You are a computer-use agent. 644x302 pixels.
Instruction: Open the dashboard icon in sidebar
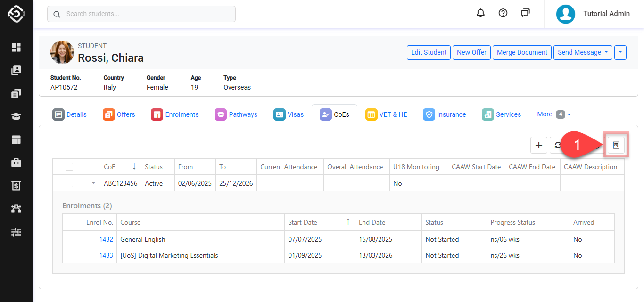tap(17, 47)
